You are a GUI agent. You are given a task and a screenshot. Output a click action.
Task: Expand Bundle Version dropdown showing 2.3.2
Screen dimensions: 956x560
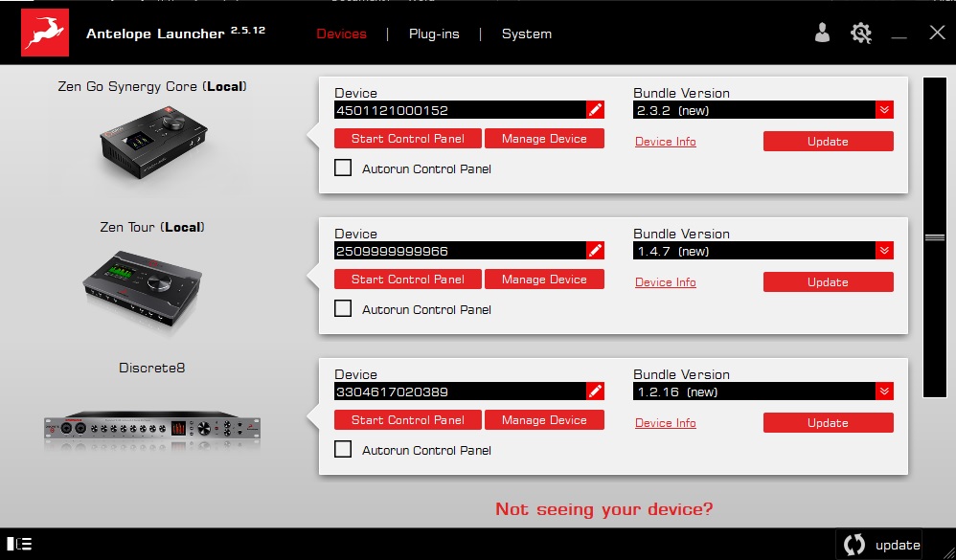[x=884, y=110]
